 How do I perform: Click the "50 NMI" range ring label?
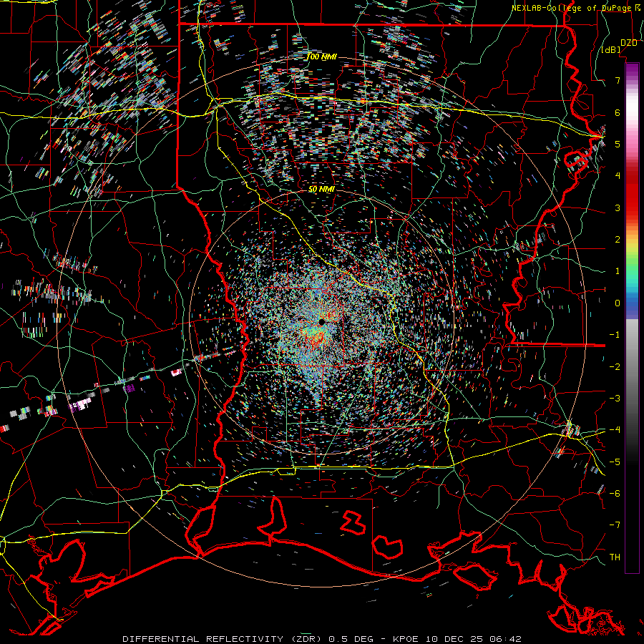pyautogui.click(x=321, y=190)
